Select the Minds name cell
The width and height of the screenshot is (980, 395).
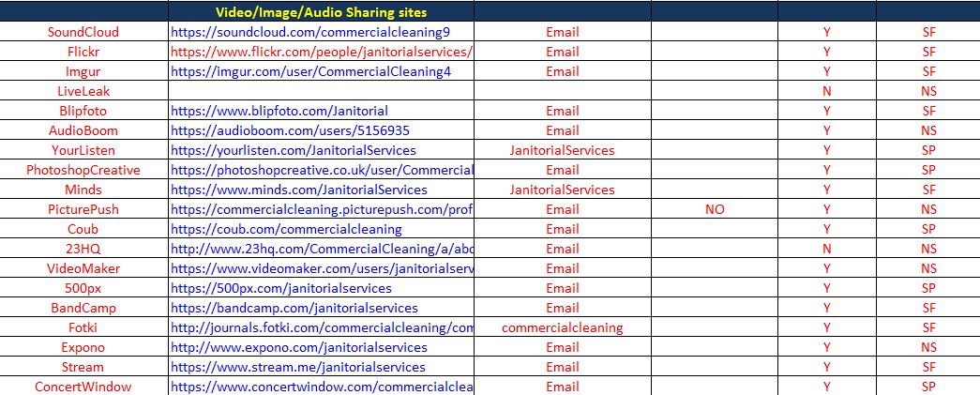pyautogui.click(x=83, y=190)
